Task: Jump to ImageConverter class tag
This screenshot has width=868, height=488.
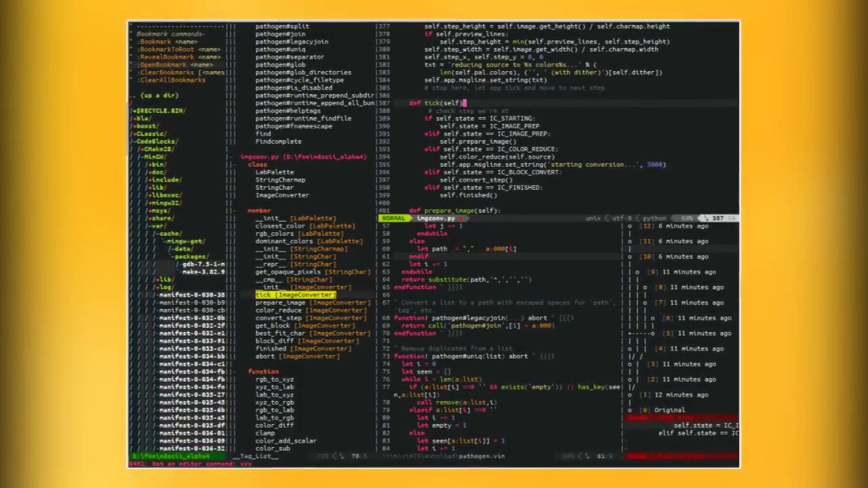Action: tap(282, 195)
